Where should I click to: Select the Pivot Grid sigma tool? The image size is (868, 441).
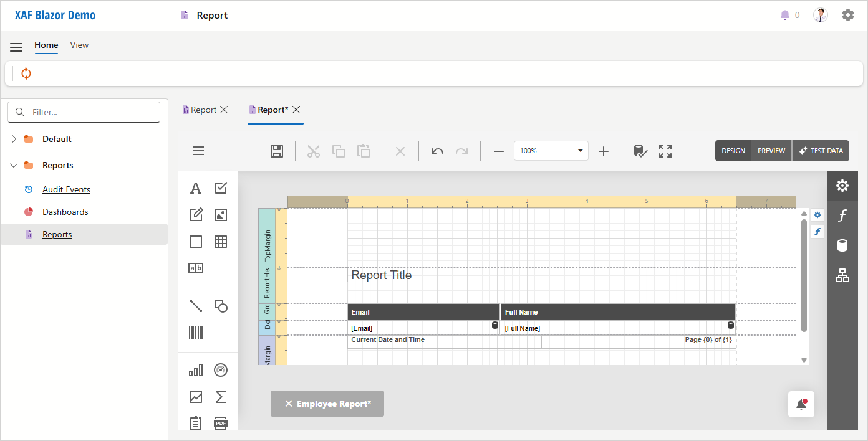coord(221,397)
